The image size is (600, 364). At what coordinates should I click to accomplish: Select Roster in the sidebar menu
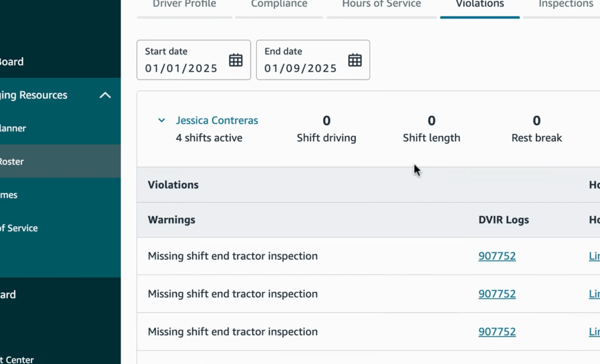click(12, 161)
